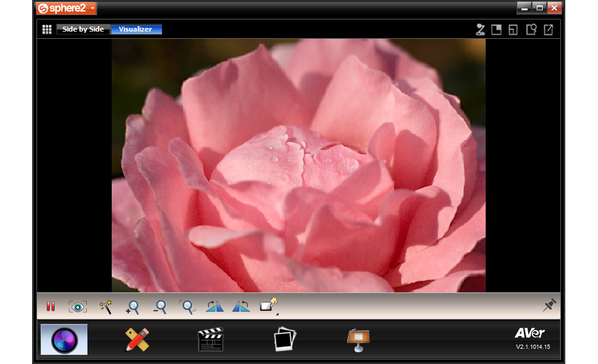Image resolution: width=598 pixels, height=364 pixels.
Task: Reset zoom with the magnifier fit icon
Action: point(187,307)
